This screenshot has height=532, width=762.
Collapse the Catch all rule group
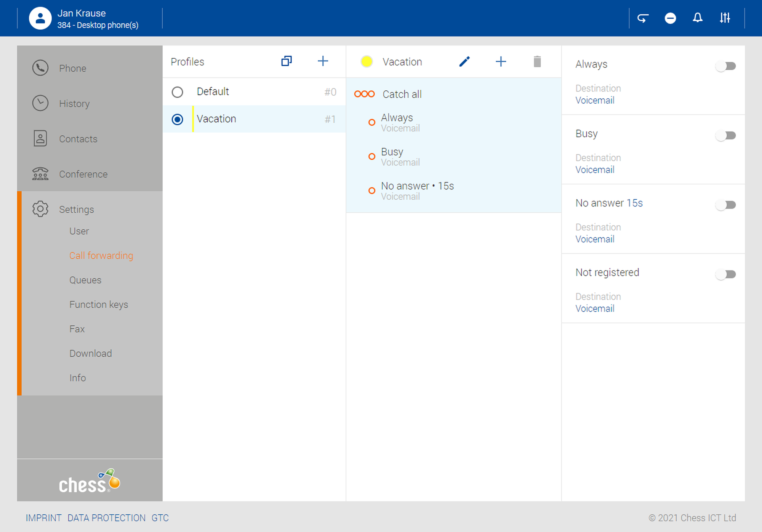[402, 94]
